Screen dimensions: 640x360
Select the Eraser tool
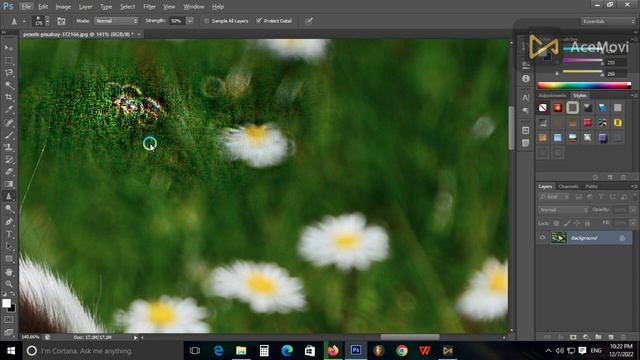point(9,172)
